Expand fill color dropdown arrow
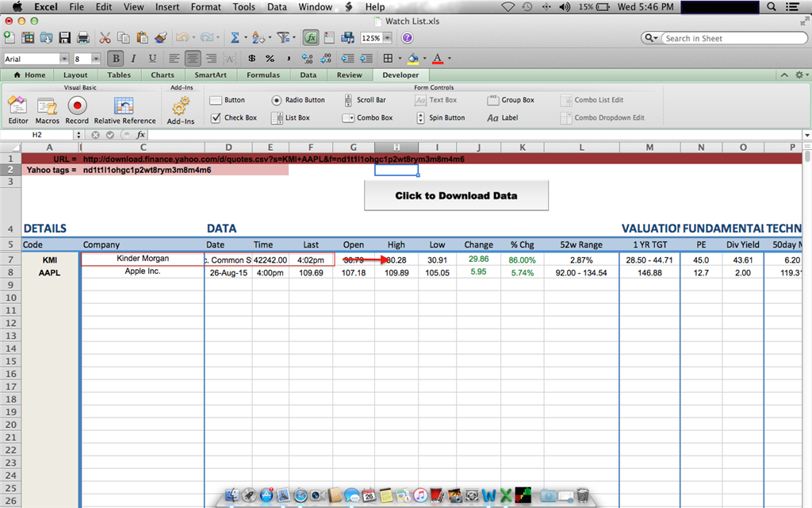The width and height of the screenshot is (812, 508). [x=425, y=59]
